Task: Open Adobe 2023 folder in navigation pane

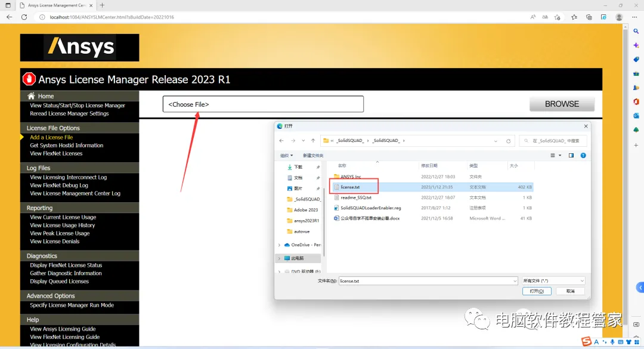Action: pyautogui.click(x=306, y=210)
